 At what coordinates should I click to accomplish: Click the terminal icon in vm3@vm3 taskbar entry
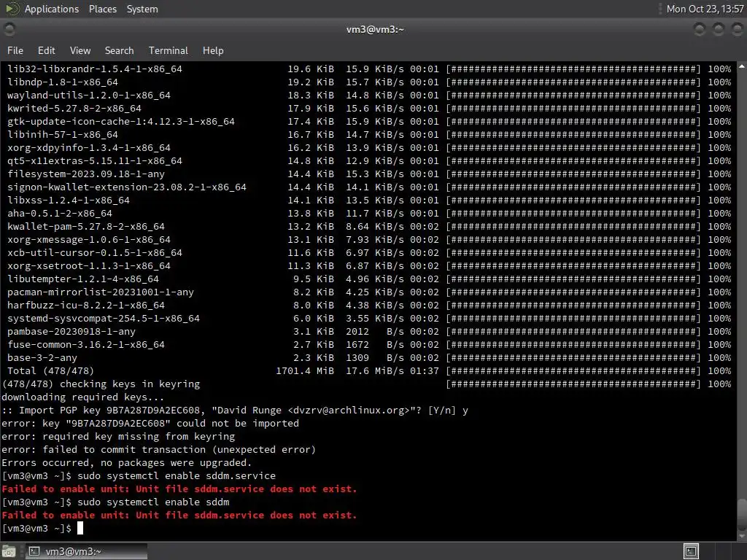[34, 551]
